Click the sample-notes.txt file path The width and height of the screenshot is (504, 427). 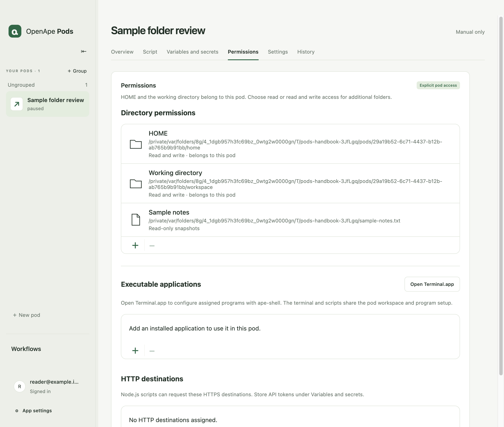[x=274, y=221]
